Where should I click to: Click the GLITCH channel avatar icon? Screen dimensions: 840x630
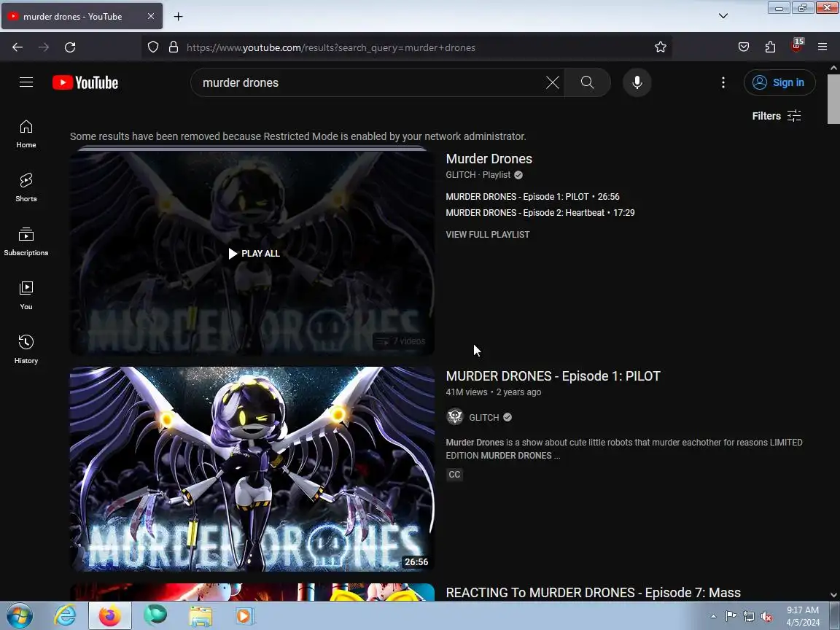pyautogui.click(x=455, y=417)
